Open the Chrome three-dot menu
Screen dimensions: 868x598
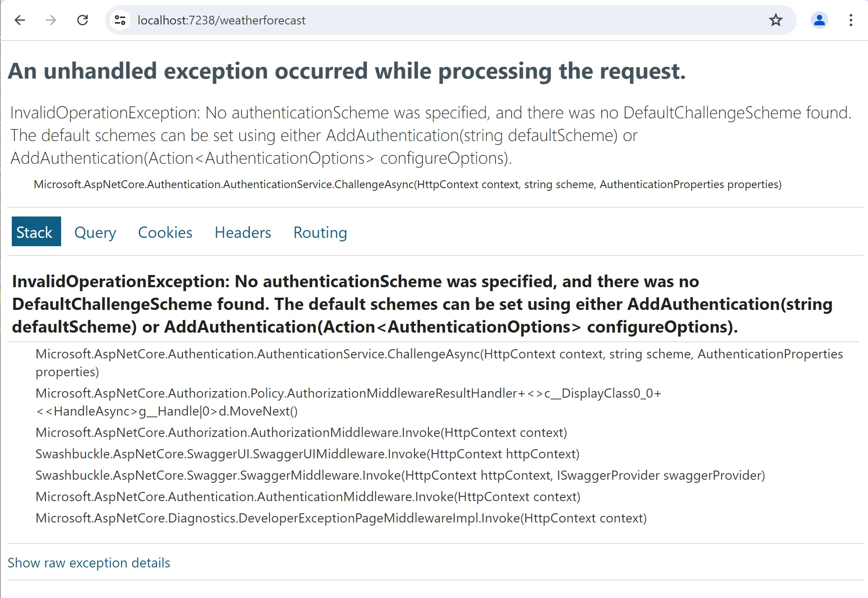851,20
